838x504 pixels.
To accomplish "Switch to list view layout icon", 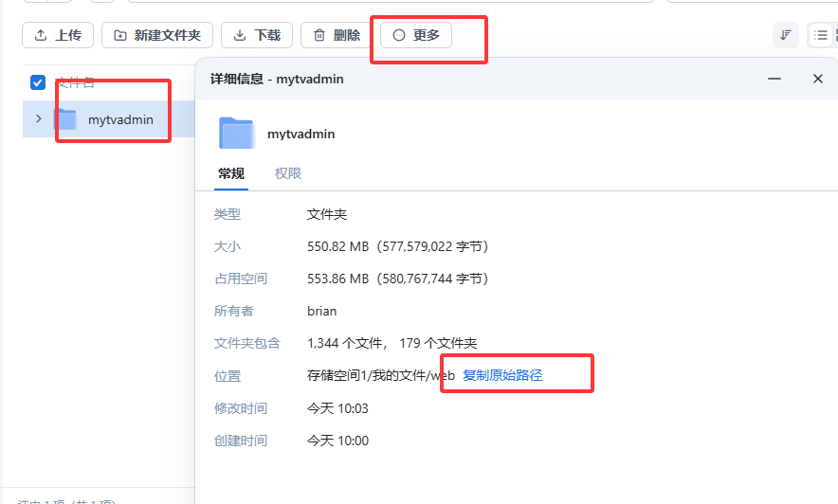I will coord(821,35).
